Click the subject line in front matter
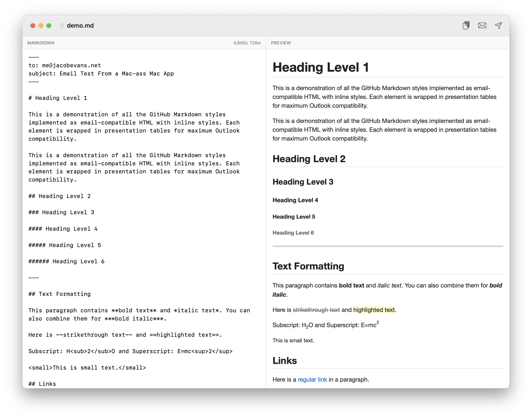The image size is (532, 418). click(101, 73)
